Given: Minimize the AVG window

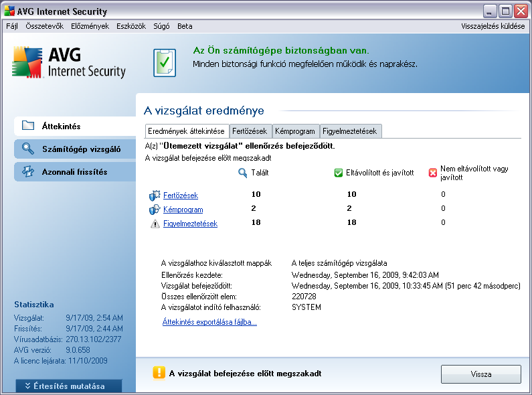Looking at the screenshot, I should [x=489, y=11].
